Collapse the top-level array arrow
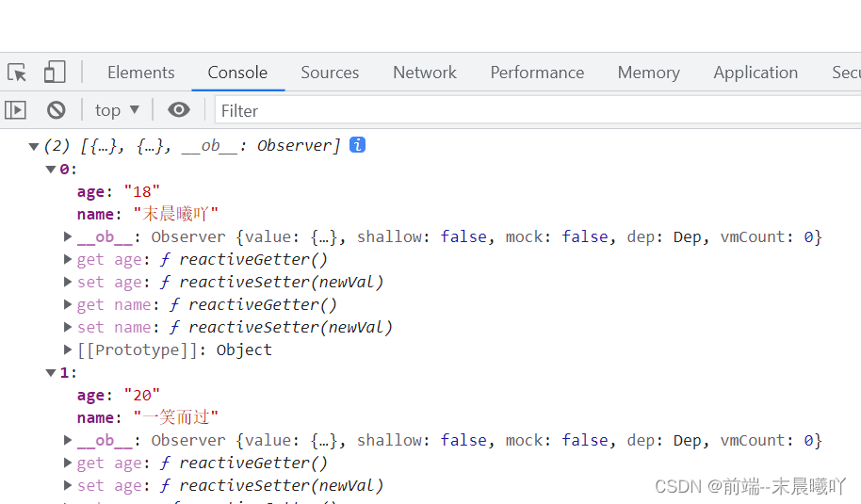This screenshot has width=861, height=504. click(x=34, y=146)
